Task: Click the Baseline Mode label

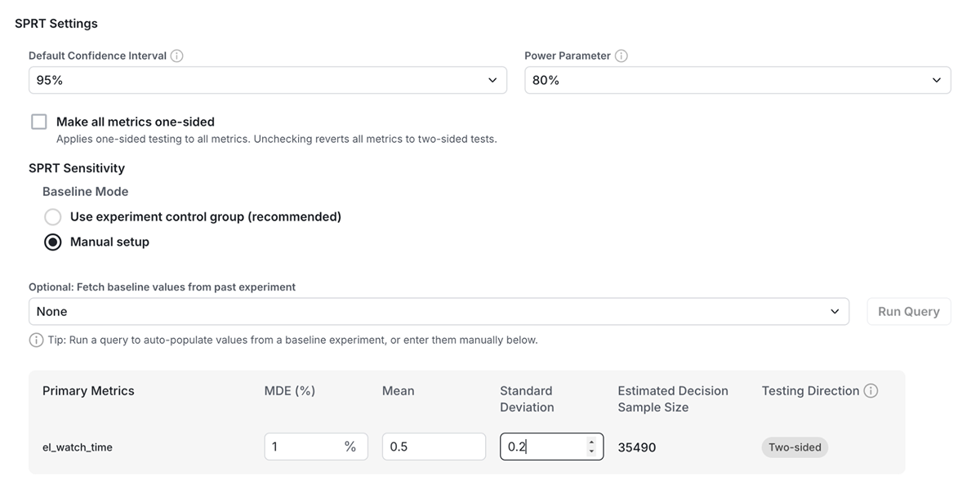Action: [86, 192]
